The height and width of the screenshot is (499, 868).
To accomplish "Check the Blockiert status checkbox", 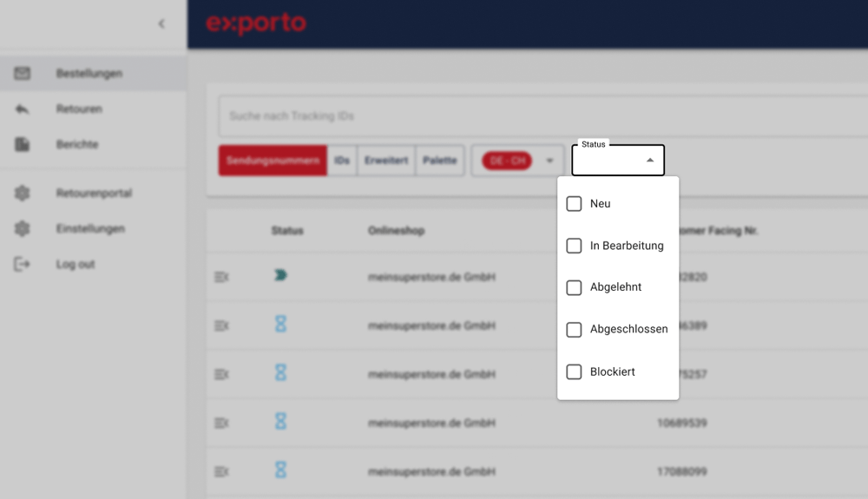I will click(574, 371).
